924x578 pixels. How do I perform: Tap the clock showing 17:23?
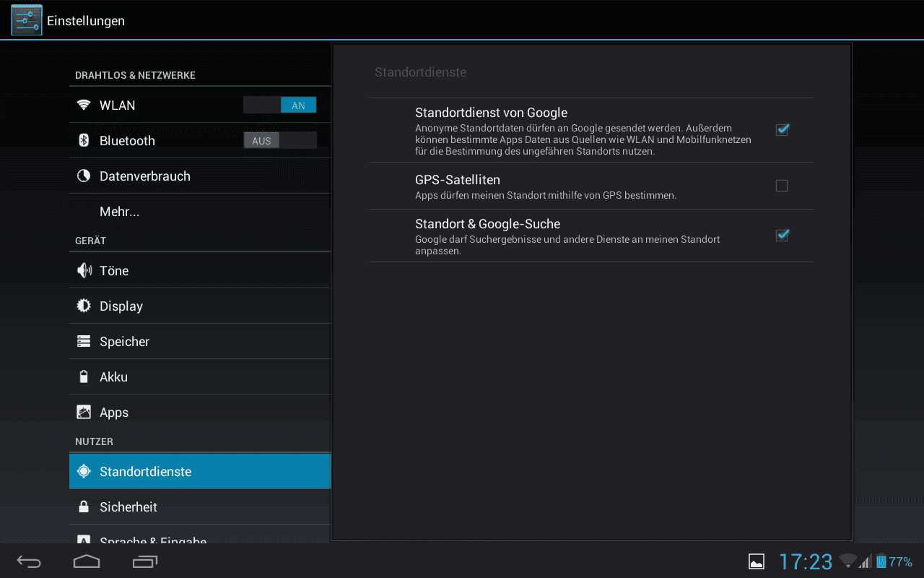(x=806, y=561)
